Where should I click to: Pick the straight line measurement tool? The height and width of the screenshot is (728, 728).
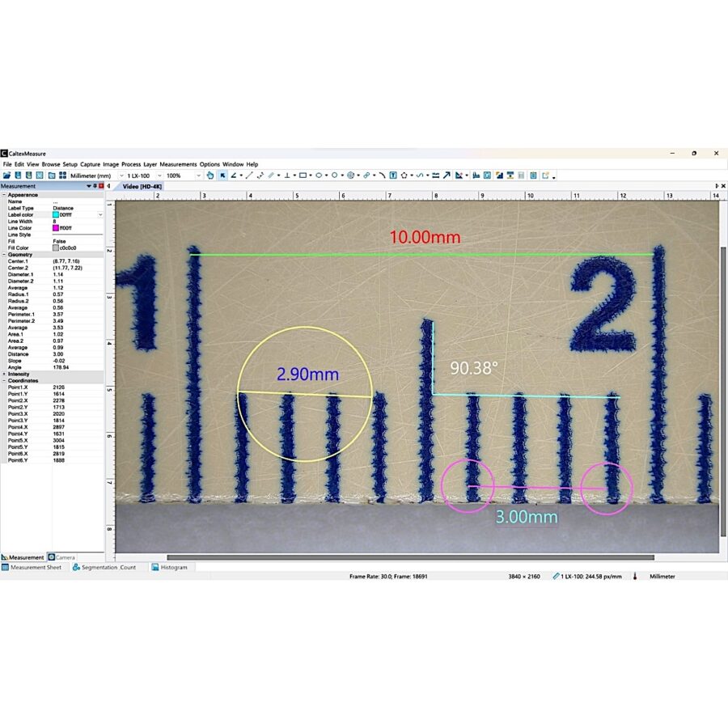(249, 176)
